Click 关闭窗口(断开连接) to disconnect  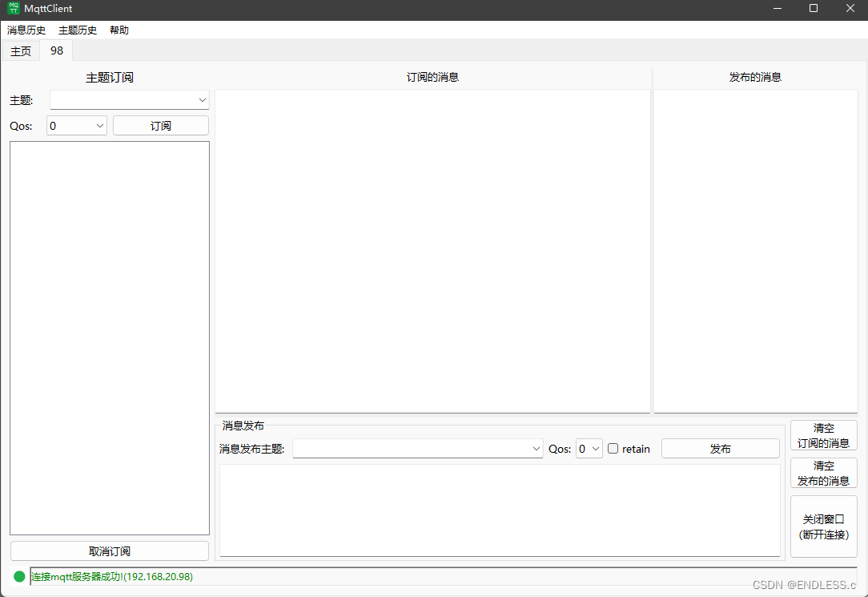click(823, 526)
